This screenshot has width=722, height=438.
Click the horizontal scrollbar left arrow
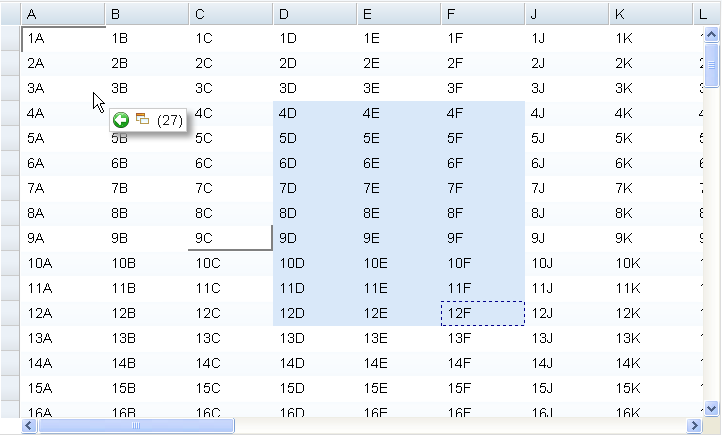coord(28,425)
